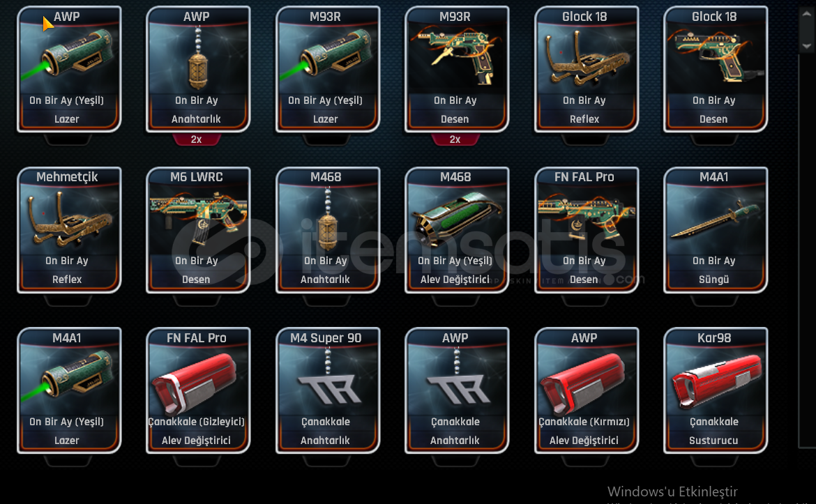The width and height of the screenshot is (816, 504).
Task: Select the M4A1 On Bir Ay Süngü bayonet
Action: pos(716,229)
